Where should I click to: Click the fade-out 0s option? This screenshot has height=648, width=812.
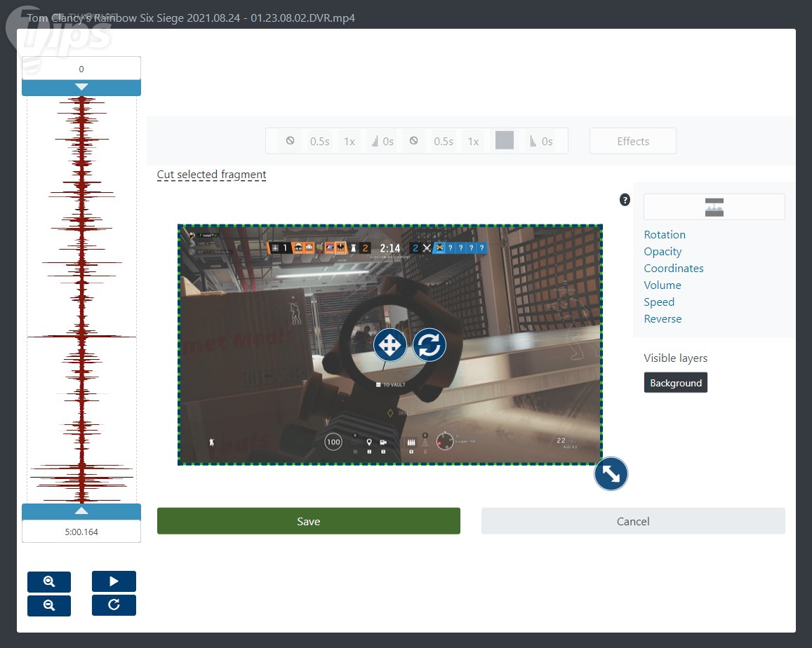(541, 141)
